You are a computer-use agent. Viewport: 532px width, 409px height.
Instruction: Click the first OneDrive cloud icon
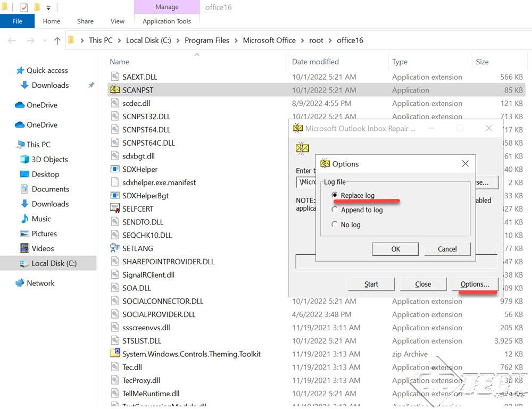click(20, 105)
